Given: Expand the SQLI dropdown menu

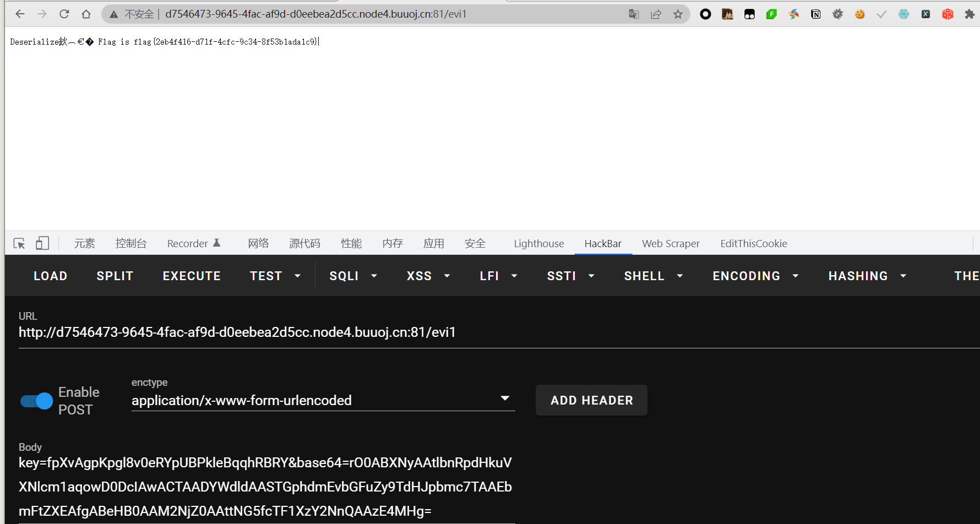Looking at the screenshot, I should (x=353, y=276).
